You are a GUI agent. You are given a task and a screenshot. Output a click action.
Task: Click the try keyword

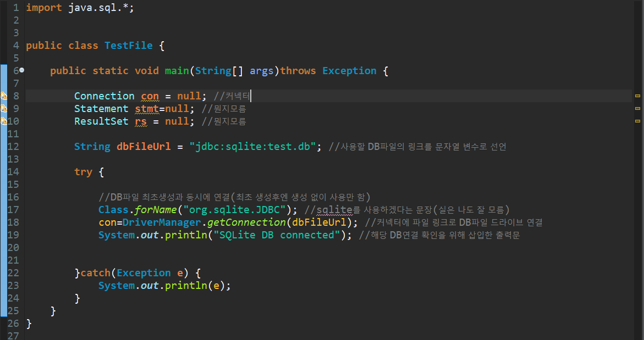(x=84, y=172)
